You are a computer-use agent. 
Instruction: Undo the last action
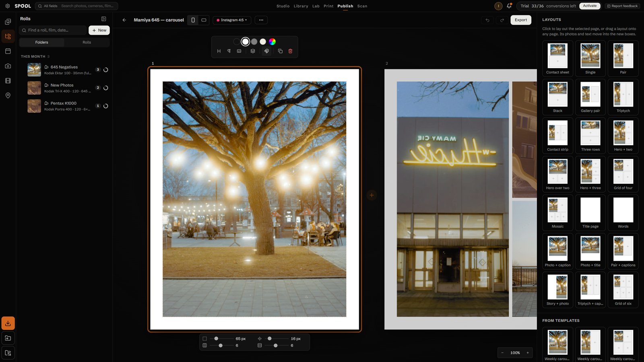[x=487, y=20]
